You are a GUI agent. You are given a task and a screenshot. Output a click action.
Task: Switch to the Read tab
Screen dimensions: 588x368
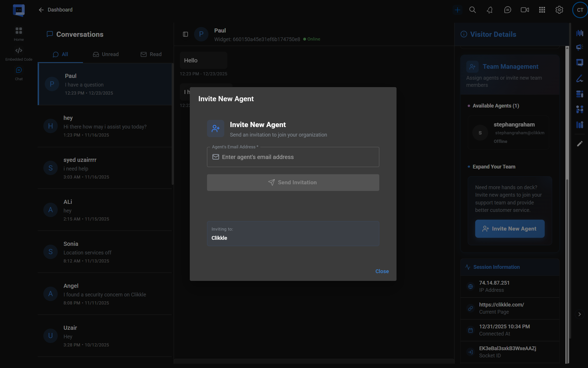pyautogui.click(x=151, y=54)
